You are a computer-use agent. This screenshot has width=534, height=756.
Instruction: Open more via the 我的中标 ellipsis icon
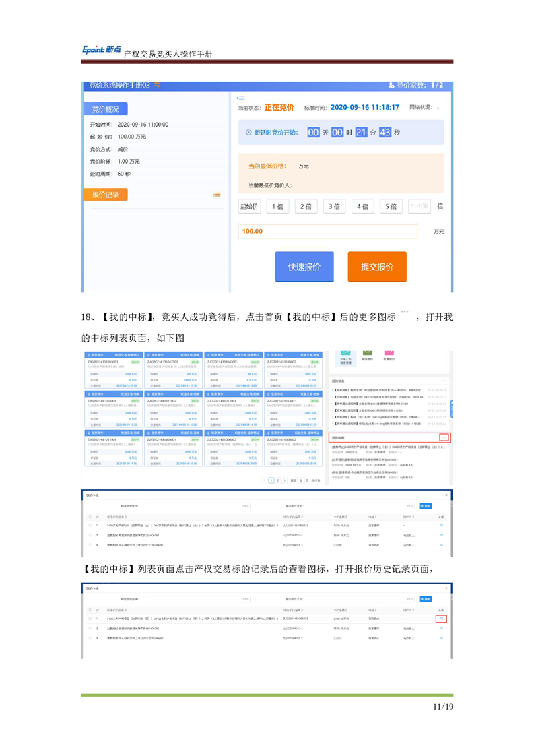point(443,437)
